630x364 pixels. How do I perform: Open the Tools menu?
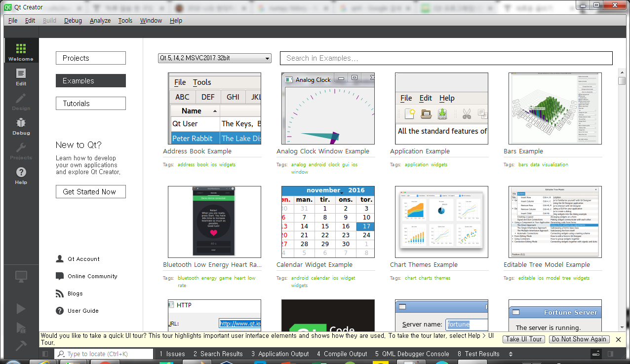(x=125, y=20)
